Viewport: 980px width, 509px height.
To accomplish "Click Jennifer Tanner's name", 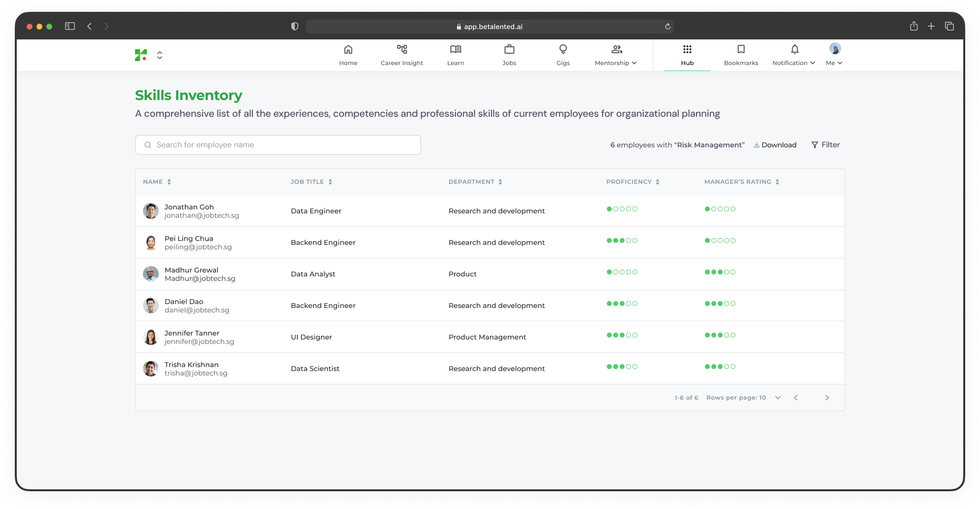I will (x=192, y=333).
